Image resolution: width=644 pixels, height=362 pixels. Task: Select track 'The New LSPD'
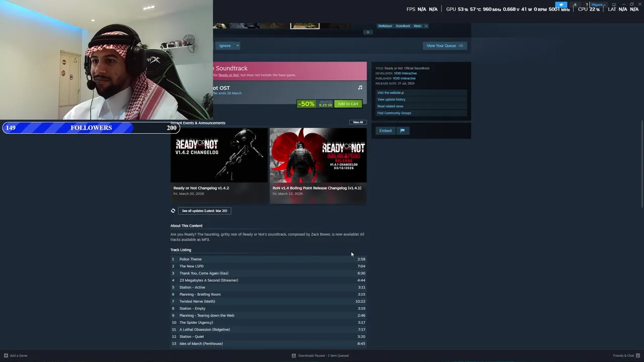268,266
